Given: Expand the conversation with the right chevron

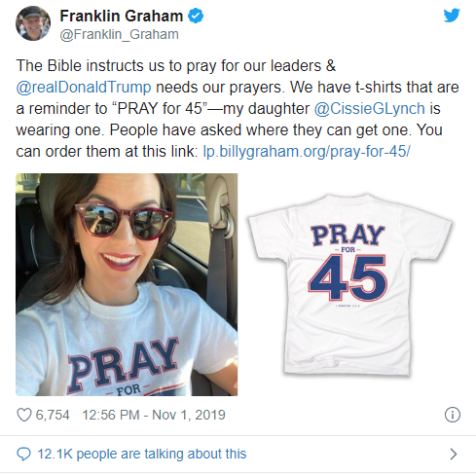Looking at the screenshot, I should tap(454, 454).
